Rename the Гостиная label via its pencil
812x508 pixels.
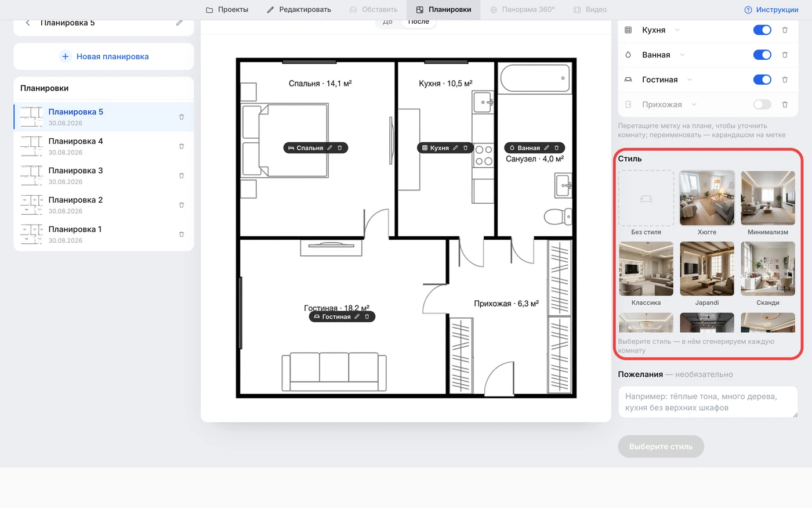click(x=357, y=316)
